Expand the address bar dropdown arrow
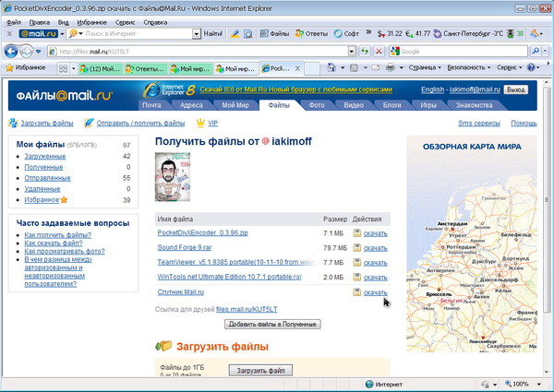 click(352, 52)
